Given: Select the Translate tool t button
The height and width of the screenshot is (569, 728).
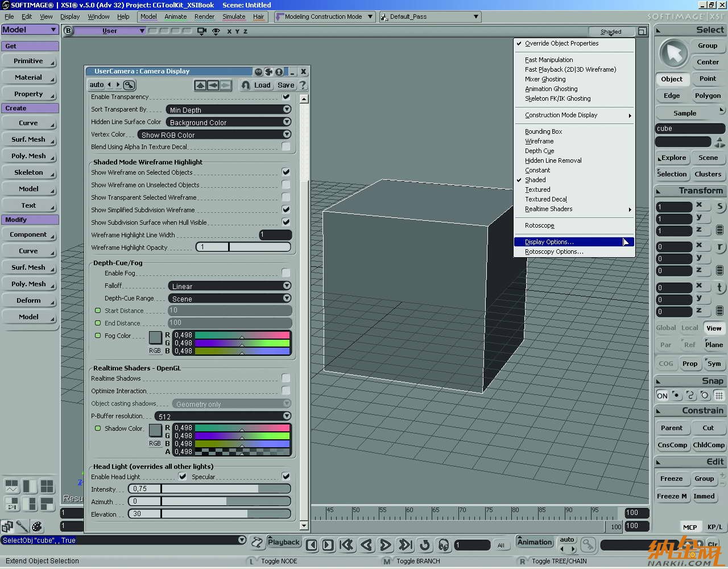Looking at the screenshot, I should point(719,287).
